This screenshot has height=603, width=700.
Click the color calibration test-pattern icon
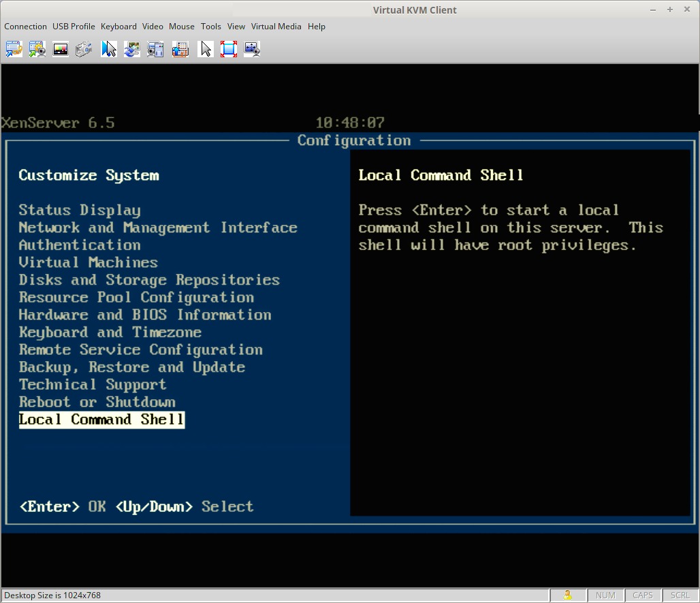click(x=61, y=49)
